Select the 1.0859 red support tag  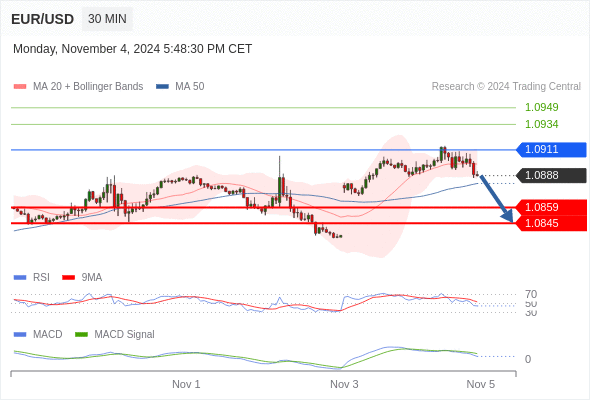pos(551,207)
